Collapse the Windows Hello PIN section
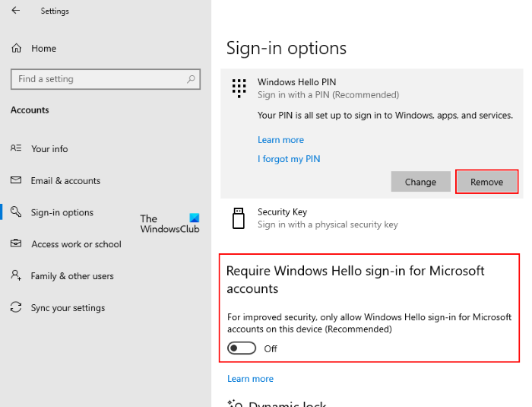This screenshot has width=532, height=407. 372,88
